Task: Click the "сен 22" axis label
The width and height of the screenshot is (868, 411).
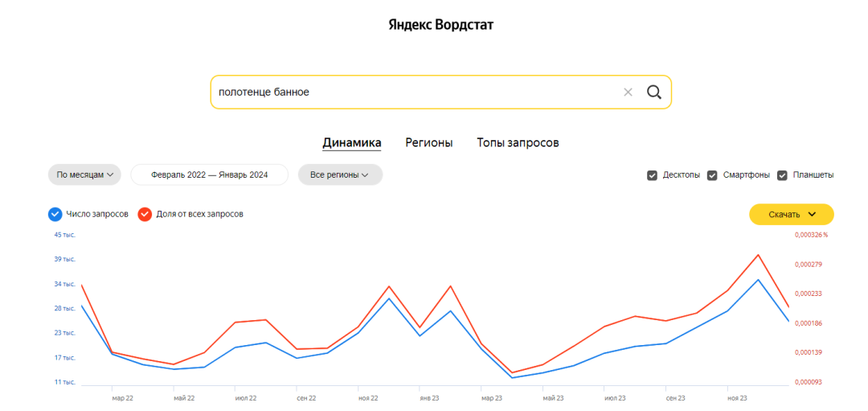Action: pos(306,397)
